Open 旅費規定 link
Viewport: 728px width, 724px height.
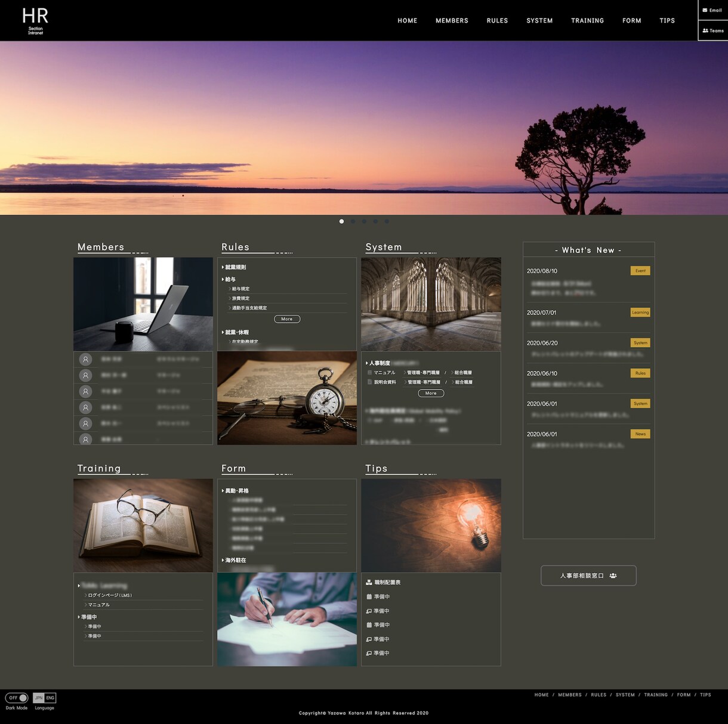point(240,298)
